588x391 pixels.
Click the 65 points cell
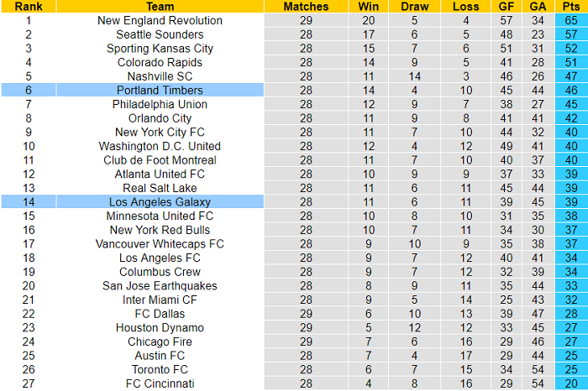(x=571, y=20)
